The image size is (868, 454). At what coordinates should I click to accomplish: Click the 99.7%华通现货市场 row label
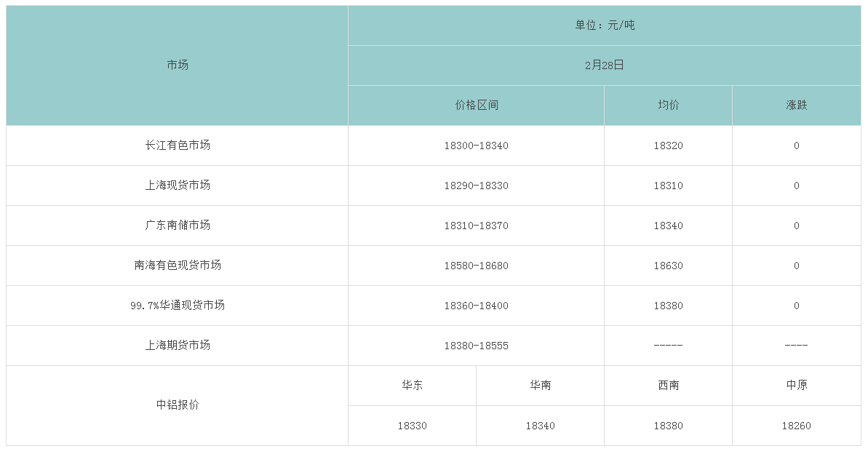pos(178,306)
